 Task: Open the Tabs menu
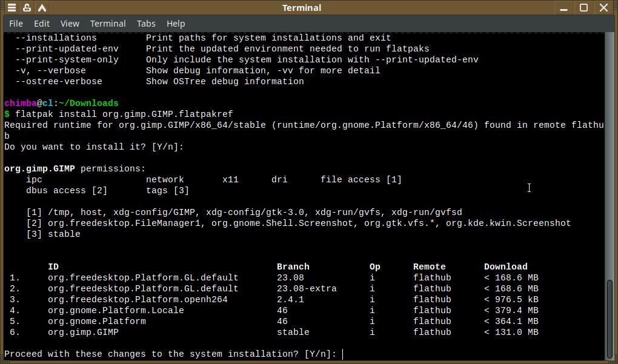pos(146,24)
